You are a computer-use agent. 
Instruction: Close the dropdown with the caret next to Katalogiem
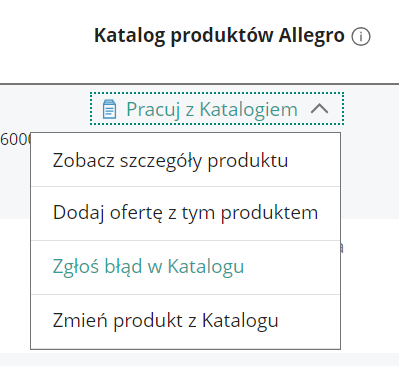tap(319, 109)
